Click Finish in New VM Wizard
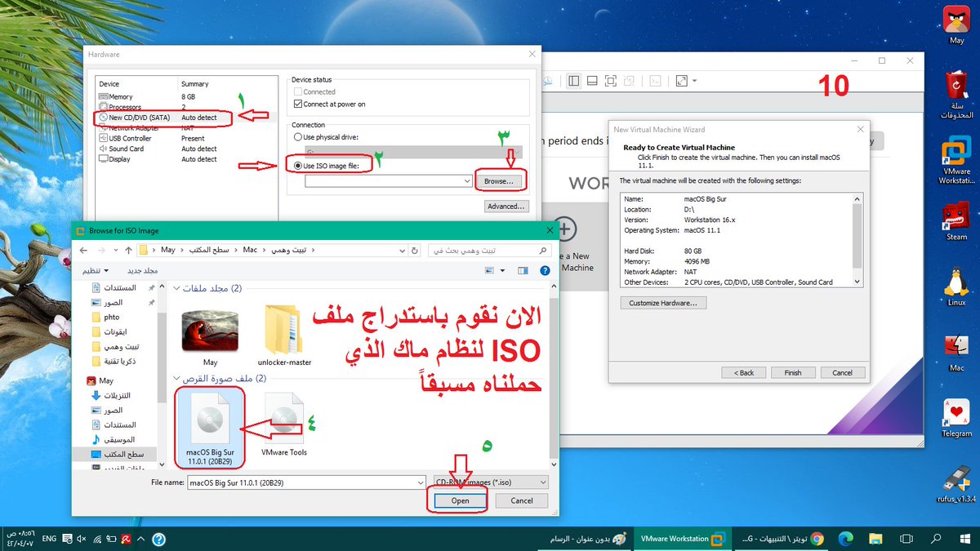This screenshot has width=980, height=551. pos(792,372)
